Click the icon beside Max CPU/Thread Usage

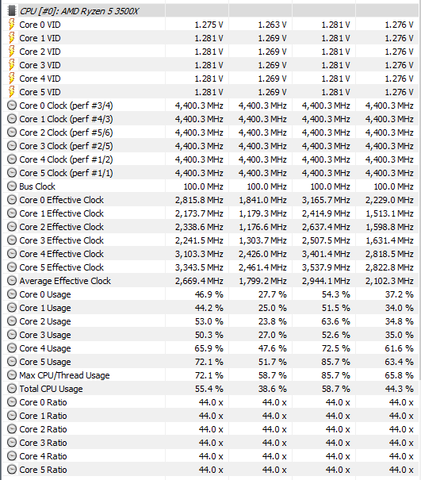point(12,375)
